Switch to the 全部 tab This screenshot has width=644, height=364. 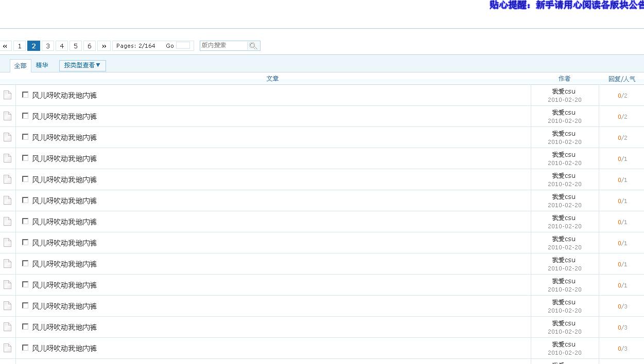(20, 66)
